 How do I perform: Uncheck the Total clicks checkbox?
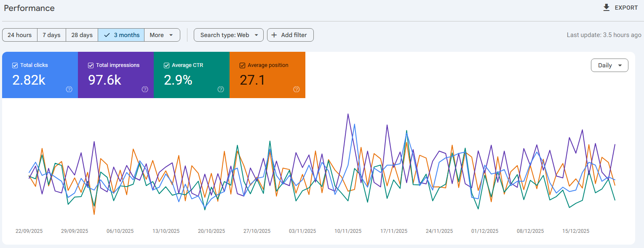coord(15,65)
